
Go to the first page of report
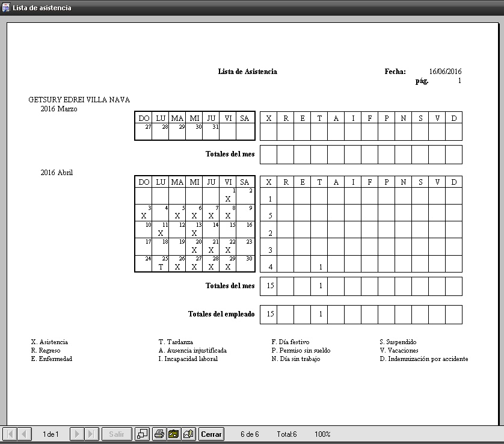pyautogui.click(x=10, y=434)
